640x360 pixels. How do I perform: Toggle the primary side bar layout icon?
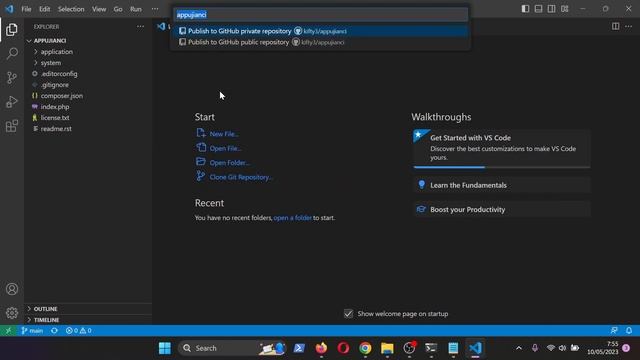coord(525,9)
